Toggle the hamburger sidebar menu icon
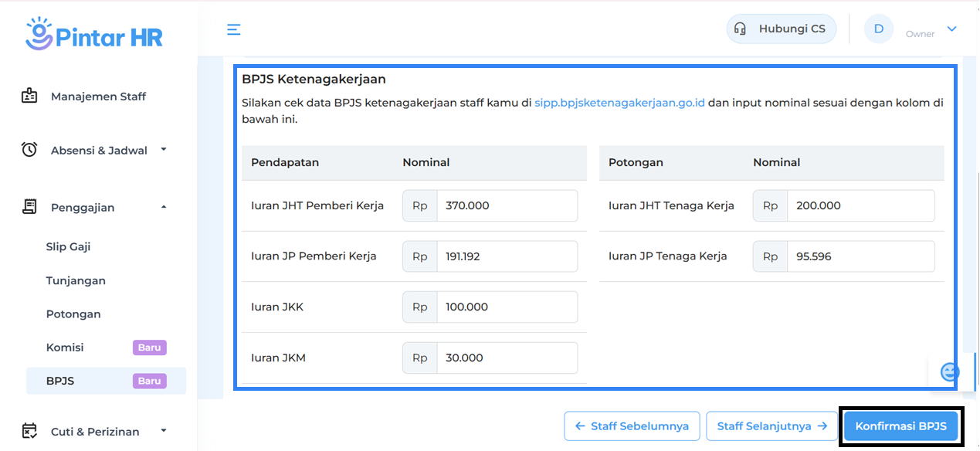This screenshot has height=451, width=980. tap(233, 29)
